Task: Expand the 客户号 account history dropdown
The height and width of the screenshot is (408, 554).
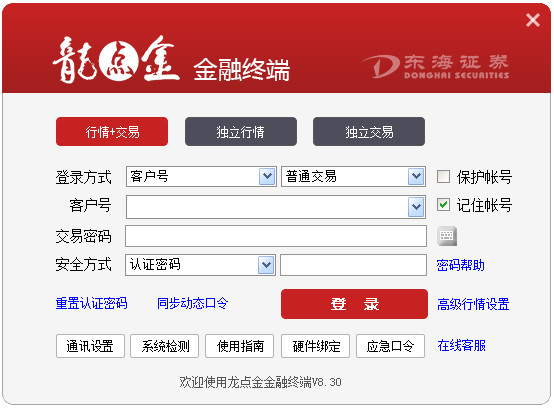Action: point(416,207)
